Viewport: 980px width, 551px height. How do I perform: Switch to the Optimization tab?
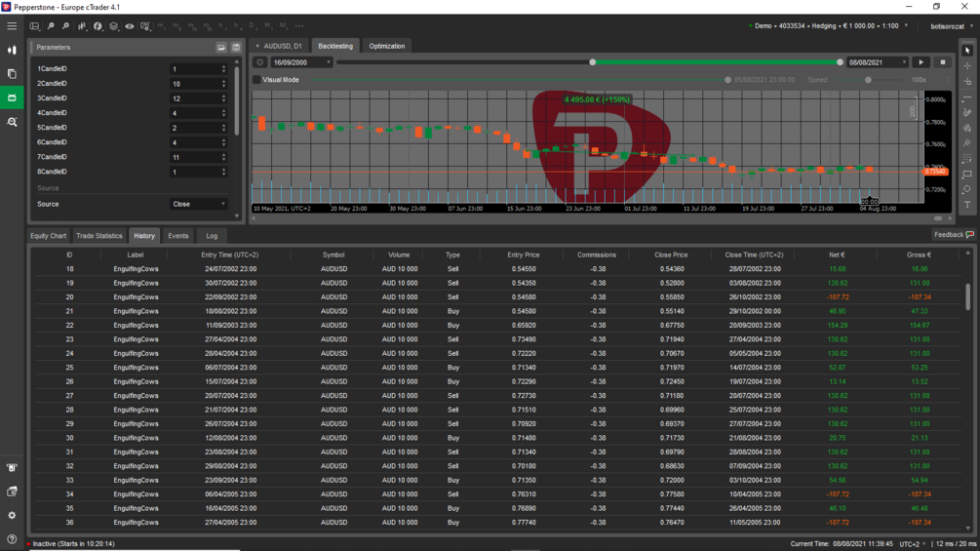(x=387, y=46)
